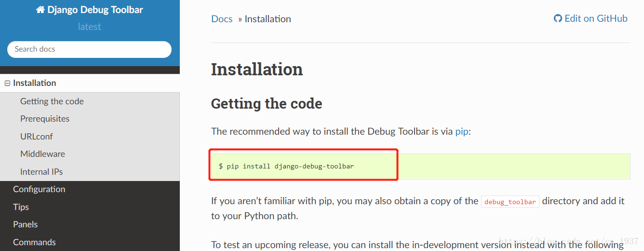The width and height of the screenshot is (644, 251).
Task: Jump to the URLconf subsection
Action: pyautogui.click(x=37, y=137)
